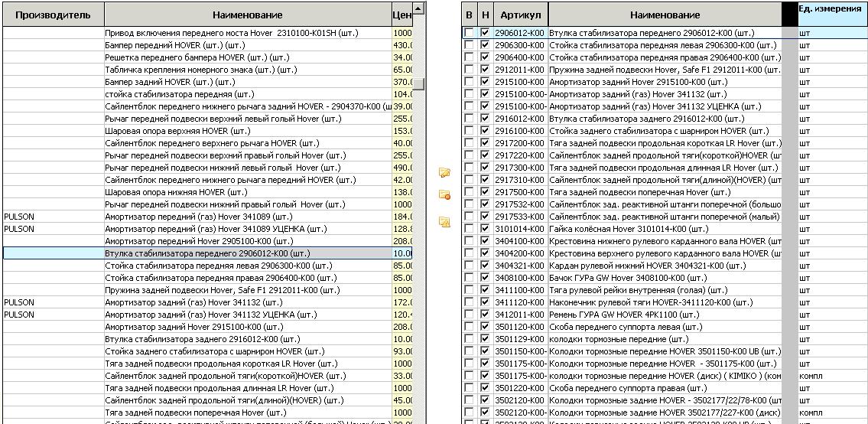Image resolution: width=868 pixels, height=424 pixels.
Task: Click PULSON cell for Амортизатор передний (газ) 341089 УЦЕНКА
Action: point(53,229)
